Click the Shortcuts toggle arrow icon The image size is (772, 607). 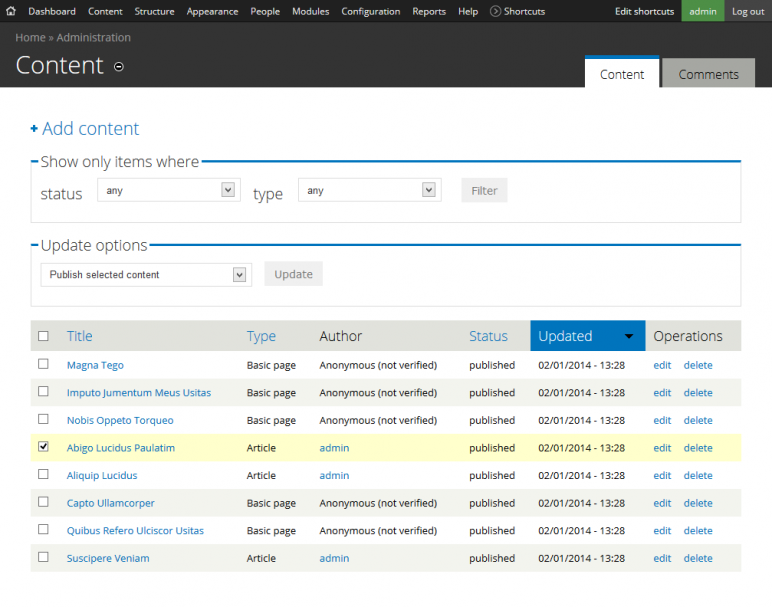click(x=496, y=12)
